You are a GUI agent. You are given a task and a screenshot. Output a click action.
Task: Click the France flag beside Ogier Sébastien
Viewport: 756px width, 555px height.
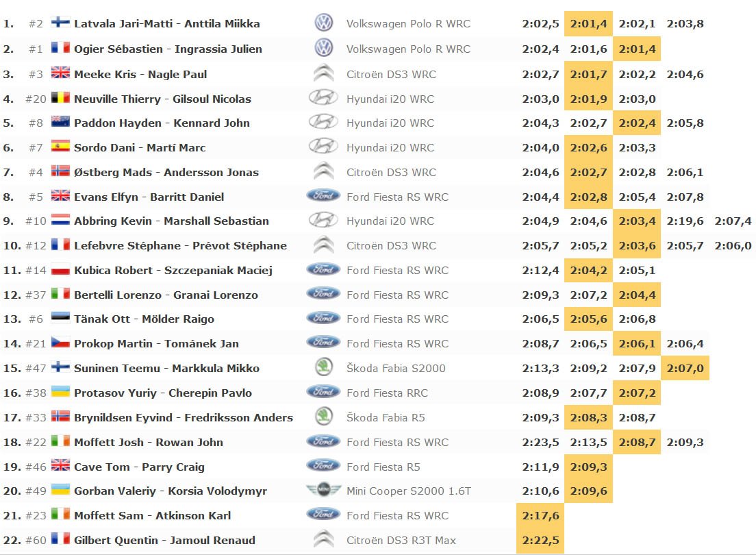(60, 48)
